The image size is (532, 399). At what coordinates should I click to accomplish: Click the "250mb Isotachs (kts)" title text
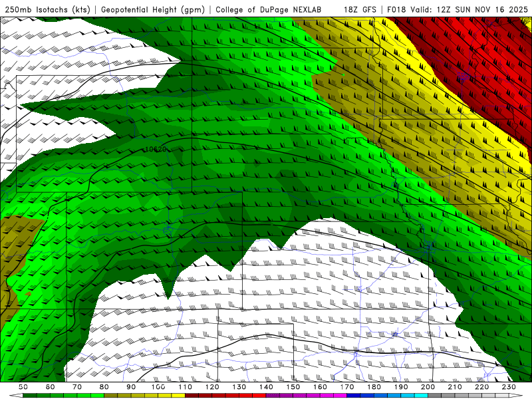pos(47,9)
